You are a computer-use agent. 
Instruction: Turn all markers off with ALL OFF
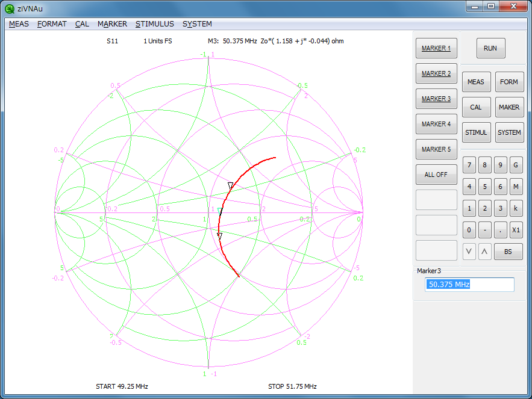436,175
